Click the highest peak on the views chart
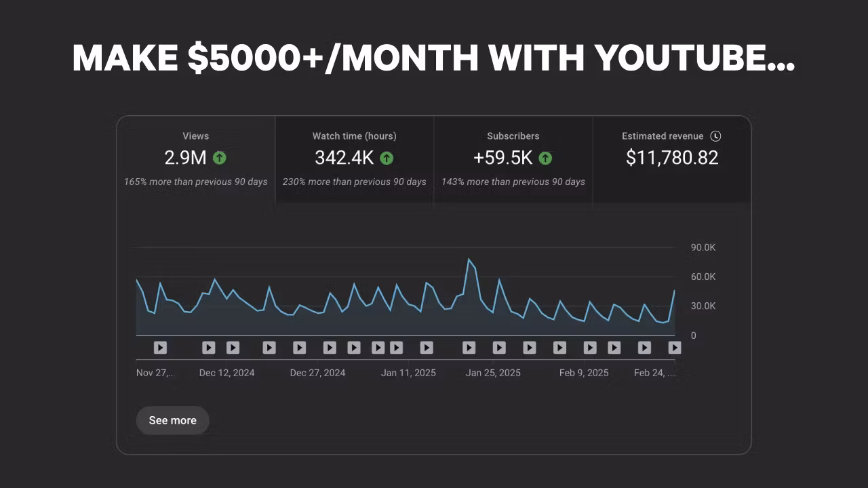This screenshot has height=488, width=868. 469,260
